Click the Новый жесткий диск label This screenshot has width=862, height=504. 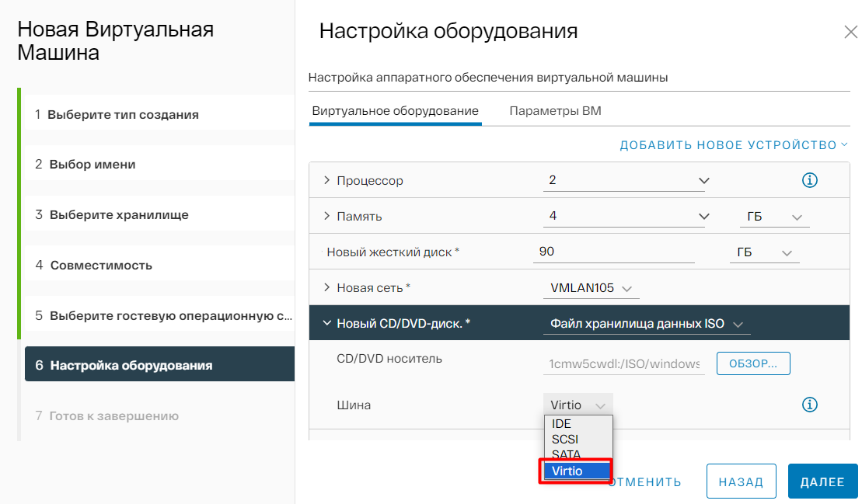[x=393, y=252]
